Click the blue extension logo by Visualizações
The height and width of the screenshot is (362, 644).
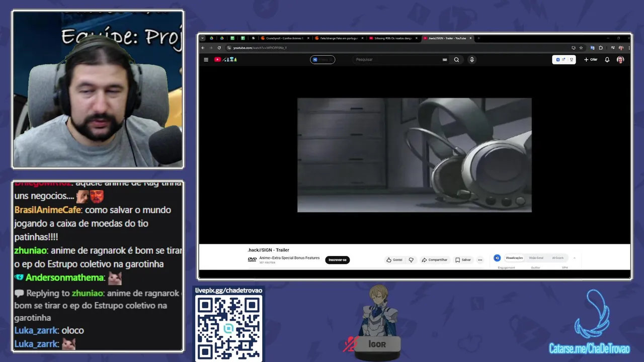click(x=497, y=258)
